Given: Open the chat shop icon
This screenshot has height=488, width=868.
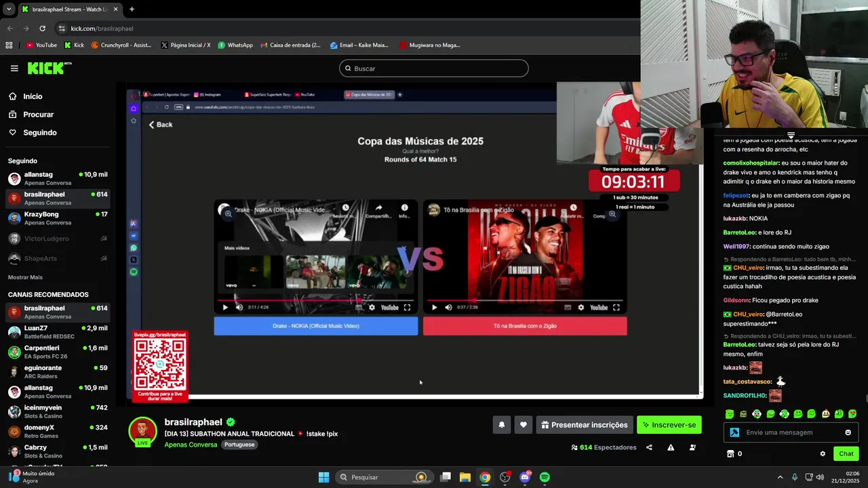Looking at the screenshot, I should point(730,454).
